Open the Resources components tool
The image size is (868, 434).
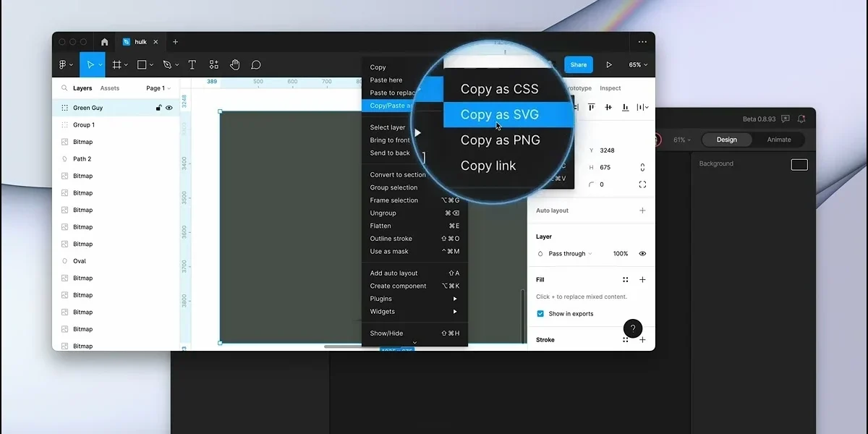[x=213, y=64]
